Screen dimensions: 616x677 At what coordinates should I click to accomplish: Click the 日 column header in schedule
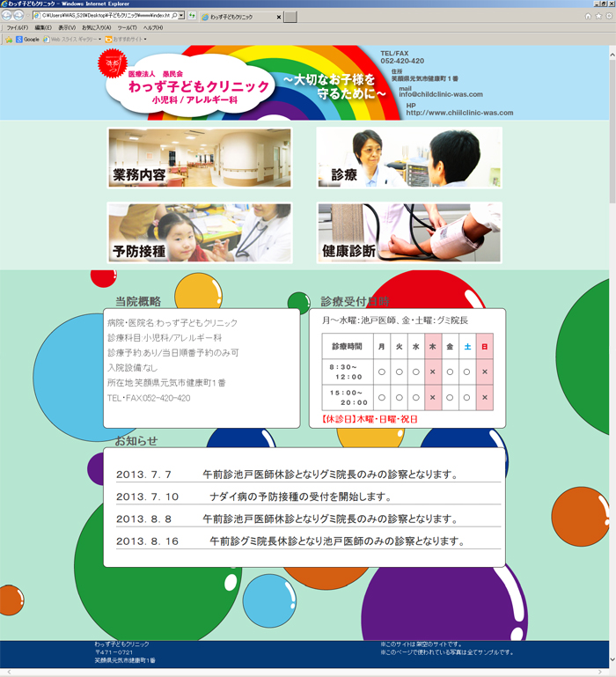pos(484,346)
